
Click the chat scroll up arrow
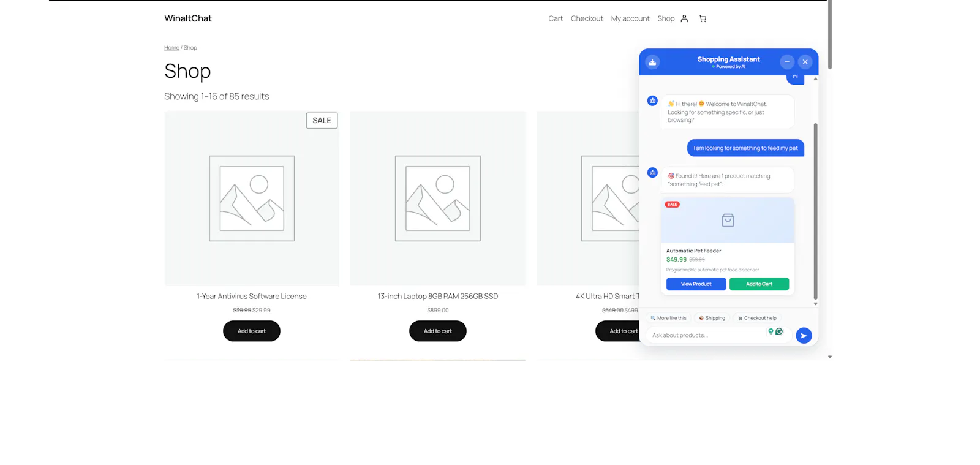click(815, 79)
